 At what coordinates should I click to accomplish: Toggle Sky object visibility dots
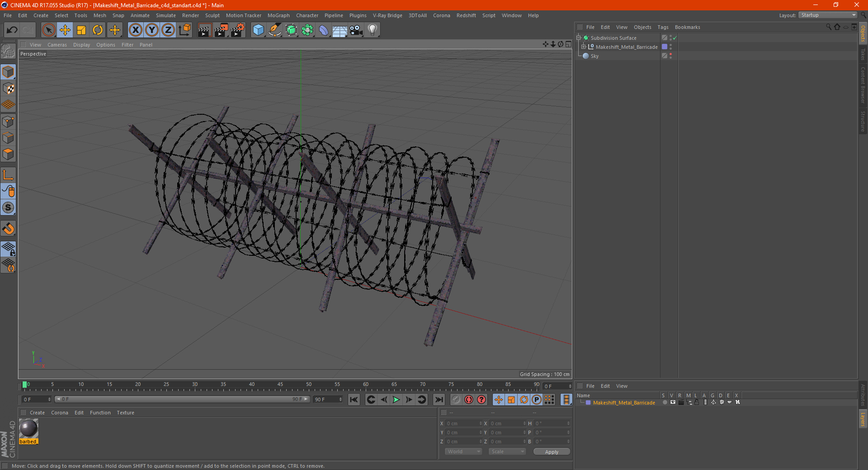(670, 56)
